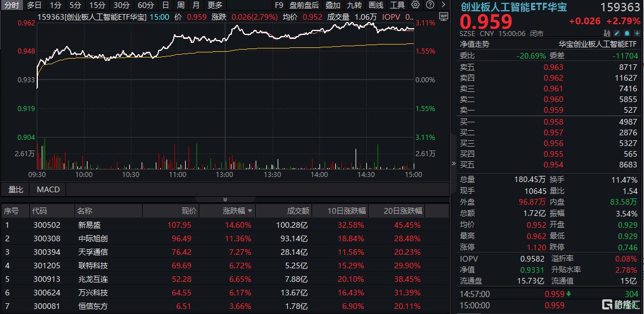Click the 叠加 overlay button
644x314 pixels.
tap(332, 5)
